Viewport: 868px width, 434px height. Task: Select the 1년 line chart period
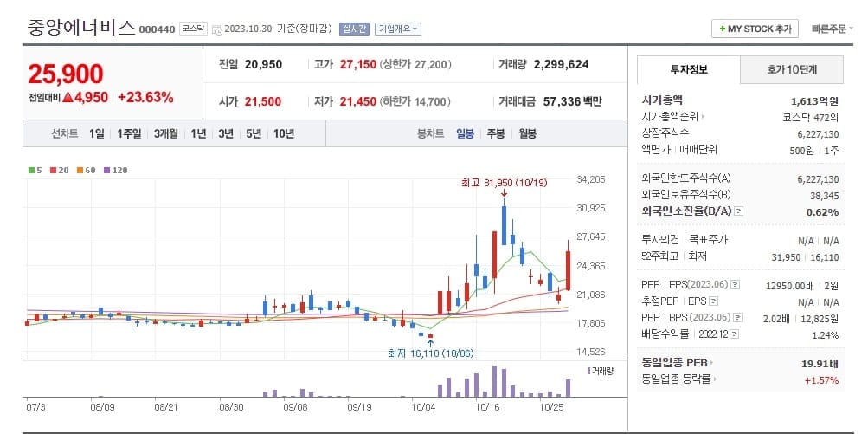[x=199, y=133]
